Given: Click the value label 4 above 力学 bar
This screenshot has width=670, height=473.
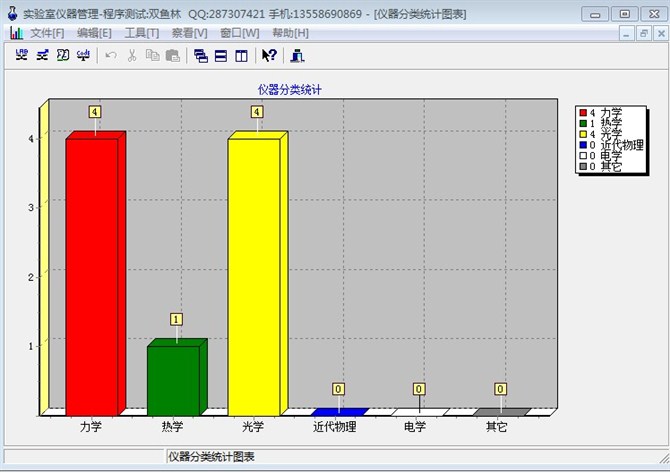Looking at the screenshot, I should click(x=95, y=112).
